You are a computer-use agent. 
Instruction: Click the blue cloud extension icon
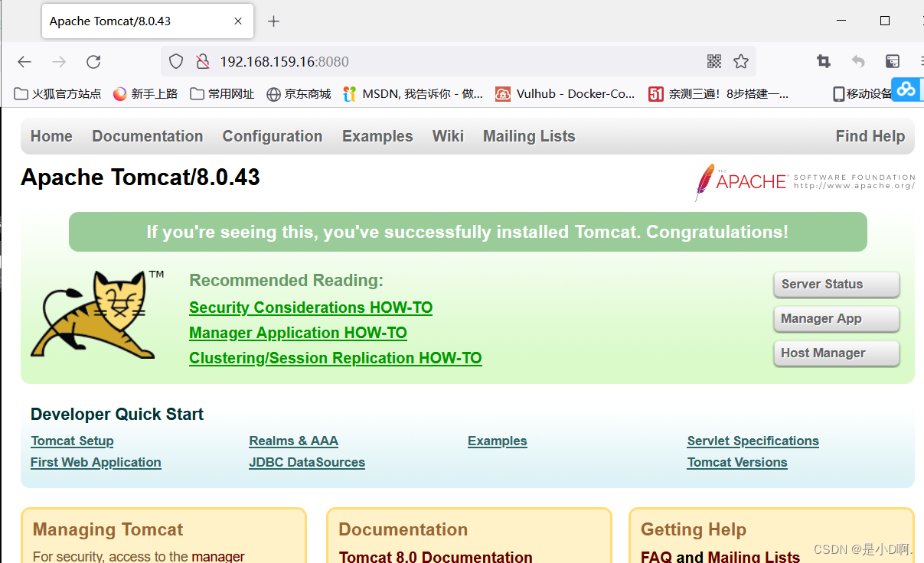click(x=906, y=89)
